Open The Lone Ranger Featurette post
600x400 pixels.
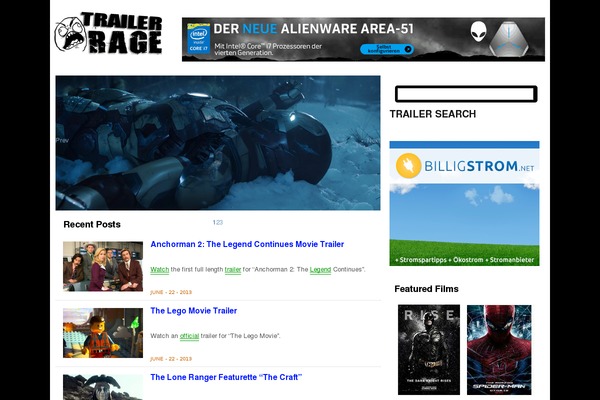pos(226,377)
